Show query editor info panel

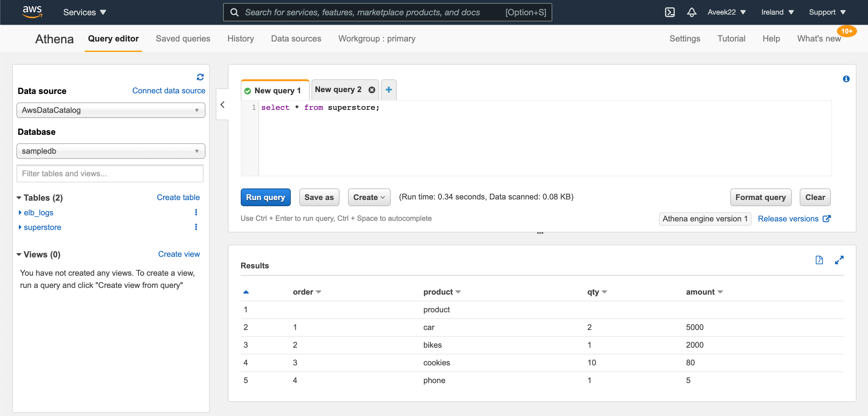pyautogui.click(x=846, y=79)
